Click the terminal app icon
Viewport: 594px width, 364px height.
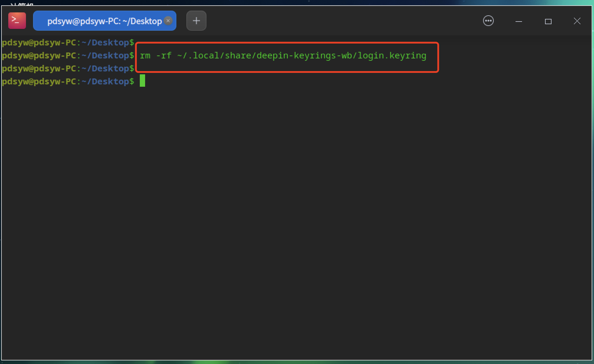tap(17, 21)
